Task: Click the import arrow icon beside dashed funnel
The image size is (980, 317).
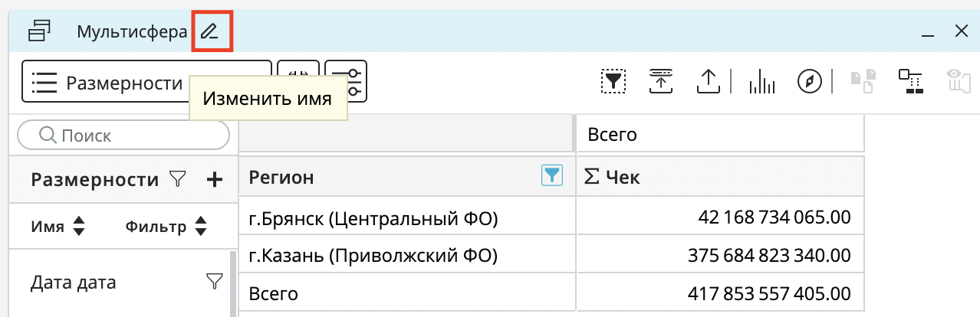Action: [x=660, y=80]
